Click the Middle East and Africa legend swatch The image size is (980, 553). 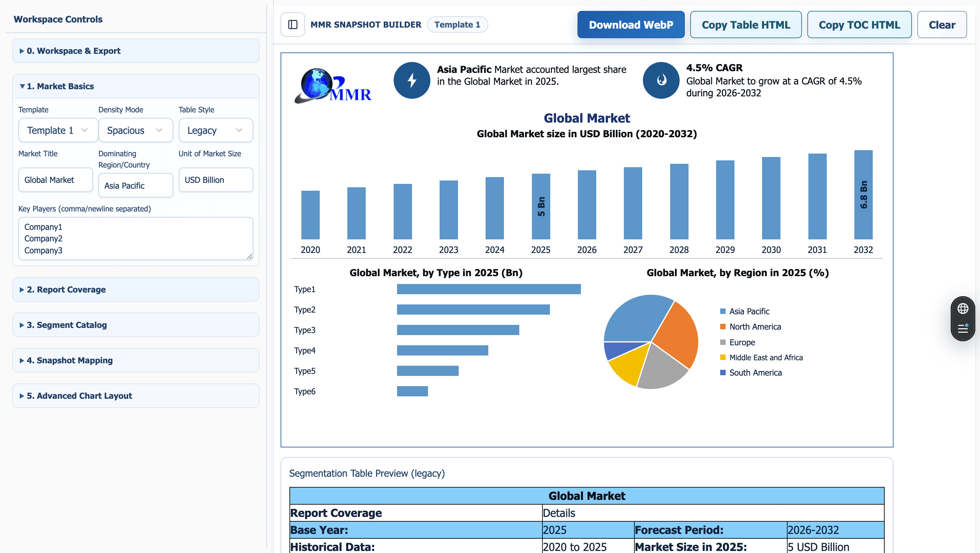click(x=723, y=358)
